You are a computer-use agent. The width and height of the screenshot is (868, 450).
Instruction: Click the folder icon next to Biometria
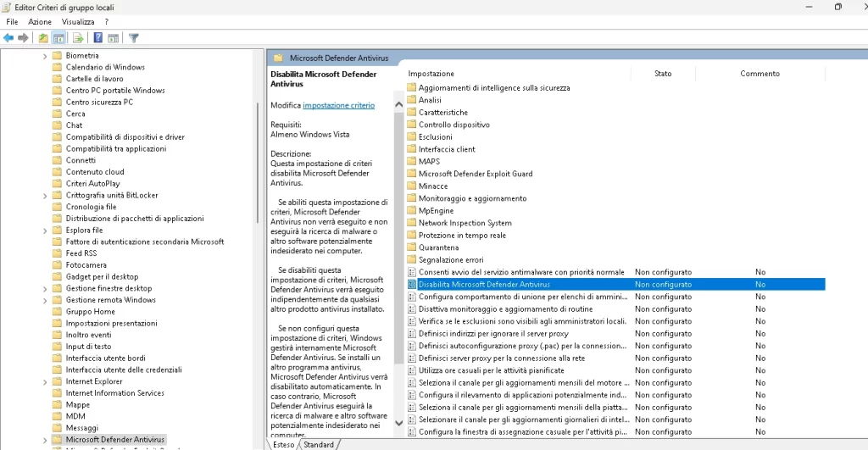click(x=57, y=55)
